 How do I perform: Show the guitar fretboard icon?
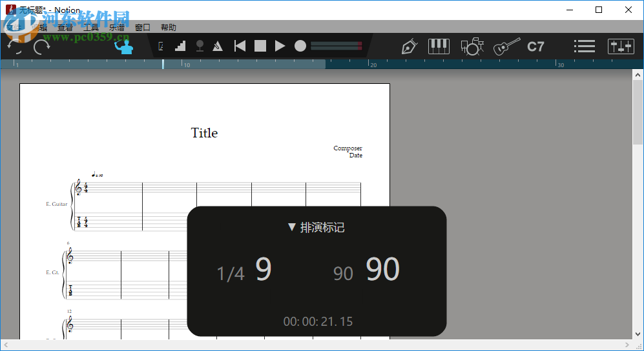[507, 46]
